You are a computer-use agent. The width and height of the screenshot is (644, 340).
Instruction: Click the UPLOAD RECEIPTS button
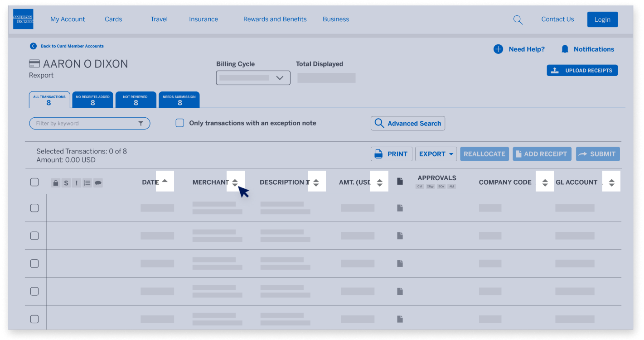[x=582, y=70]
